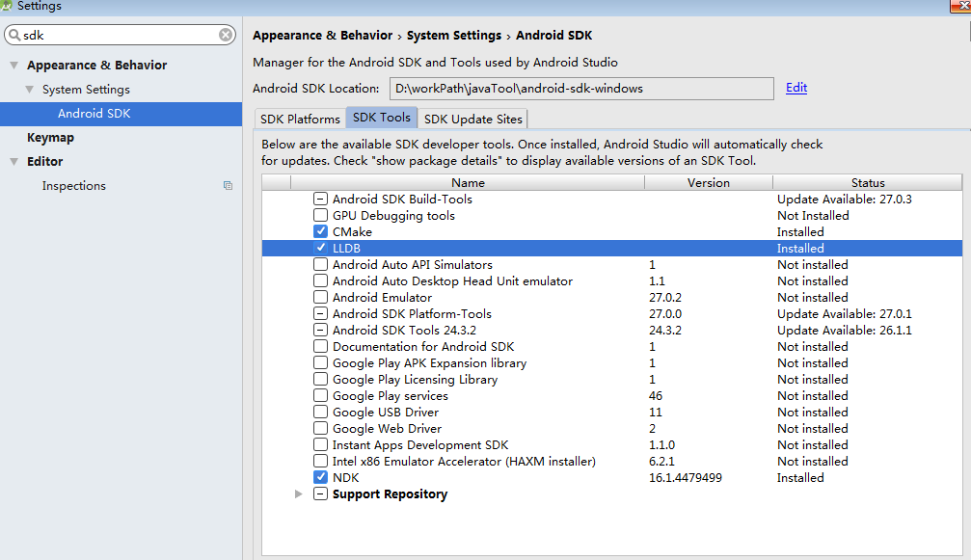Switch to the SDK Platforms tab
This screenshot has width=971, height=560.
300,120
